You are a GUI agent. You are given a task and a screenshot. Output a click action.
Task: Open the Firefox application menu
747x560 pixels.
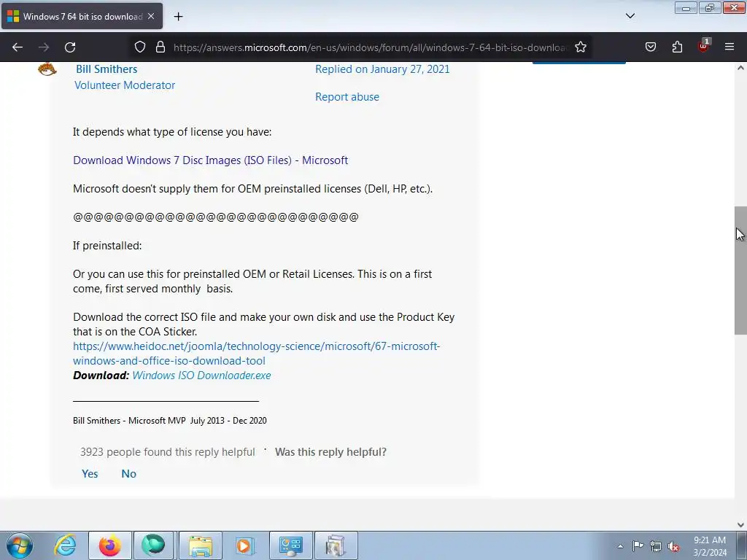coord(729,47)
